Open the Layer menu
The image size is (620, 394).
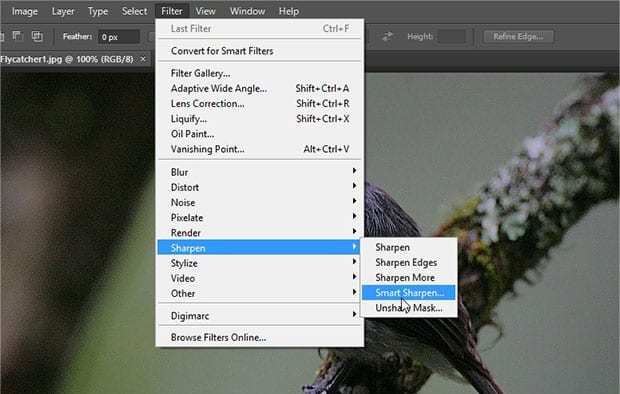tap(63, 11)
